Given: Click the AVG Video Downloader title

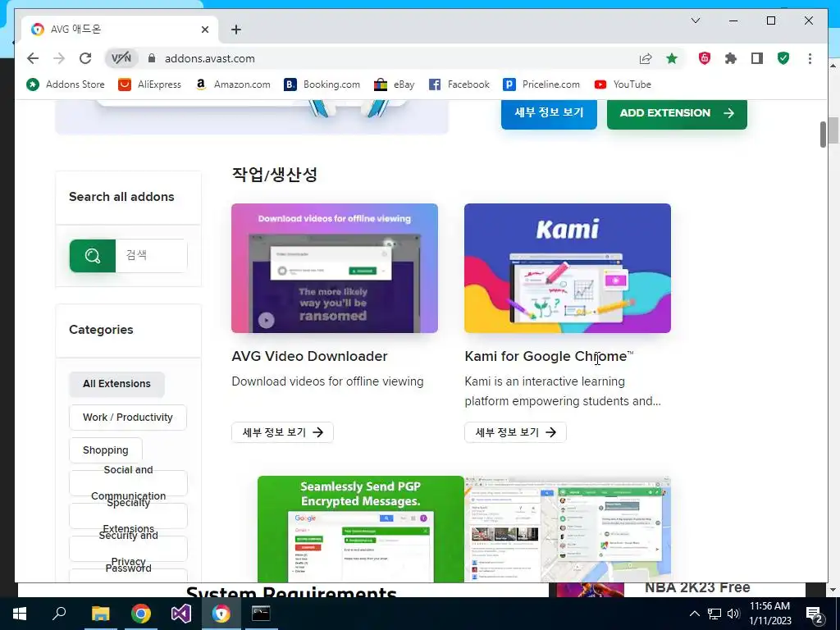Looking at the screenshot, I should (x=309, y=356).
